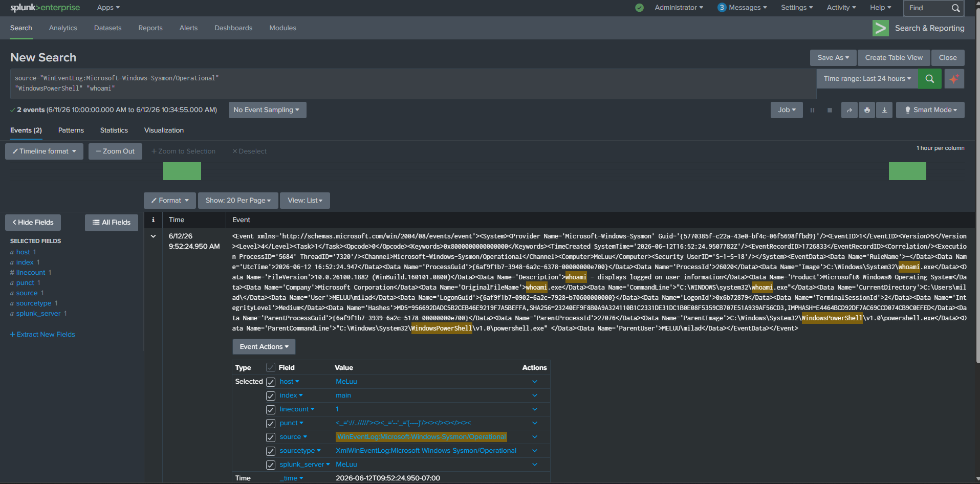The height and width of the screenshot is (484, 980).
Task: Open the Timeline format dropdown
Action: point(44,151)
